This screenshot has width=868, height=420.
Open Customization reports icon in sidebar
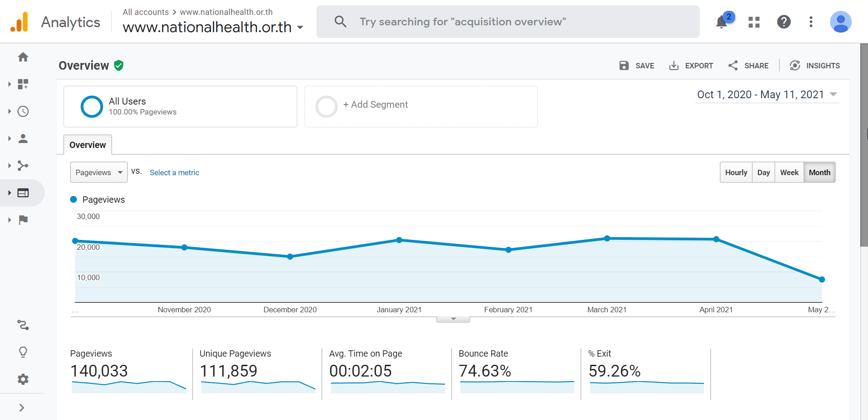[23, 84]
